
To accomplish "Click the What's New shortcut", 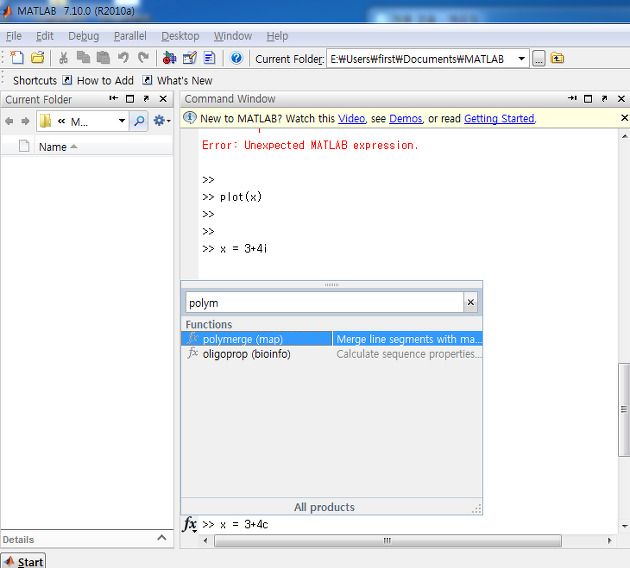I will (177, 80).
